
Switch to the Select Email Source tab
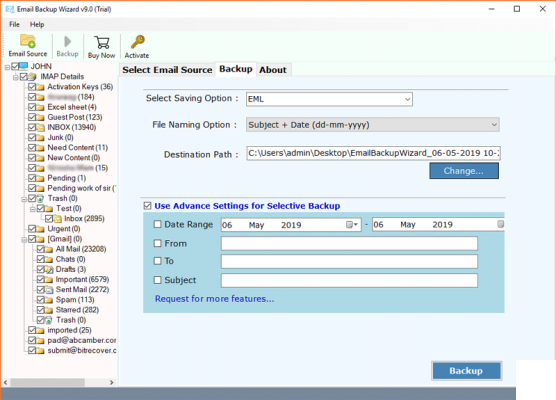tap(167, 70)
